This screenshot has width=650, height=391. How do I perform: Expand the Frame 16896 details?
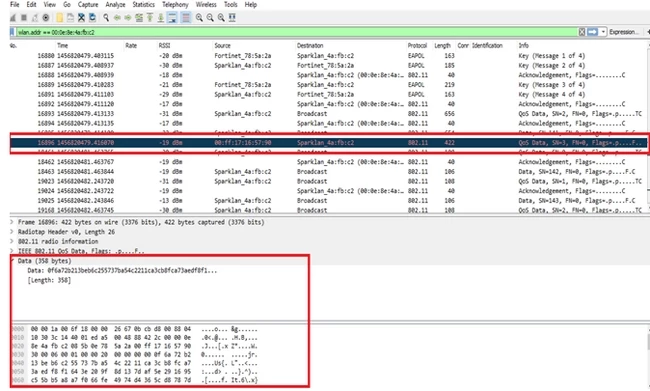coord(12,222)
